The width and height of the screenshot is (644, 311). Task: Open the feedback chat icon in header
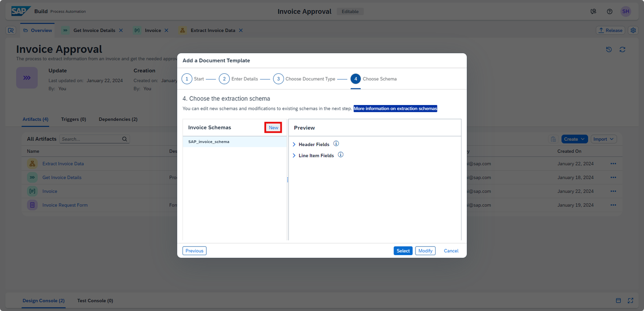tap(593, 12)
